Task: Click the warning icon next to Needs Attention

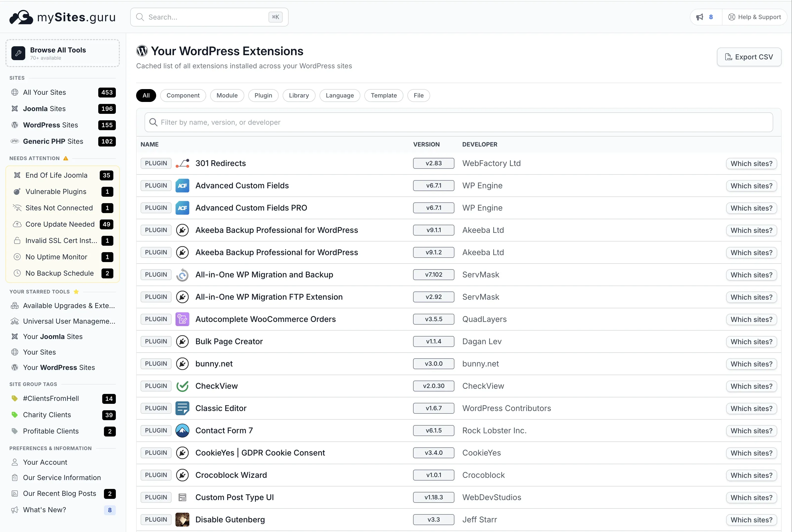Action: click(66, 158)
